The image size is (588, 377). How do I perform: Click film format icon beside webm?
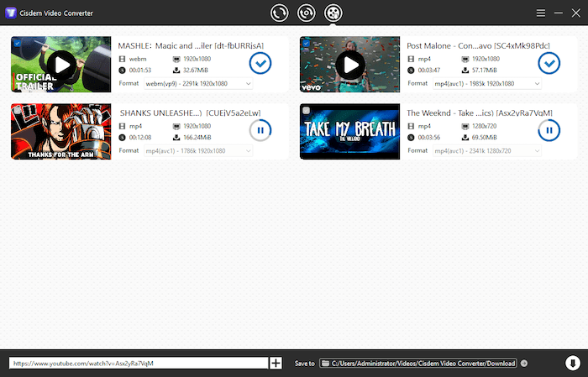122,59
